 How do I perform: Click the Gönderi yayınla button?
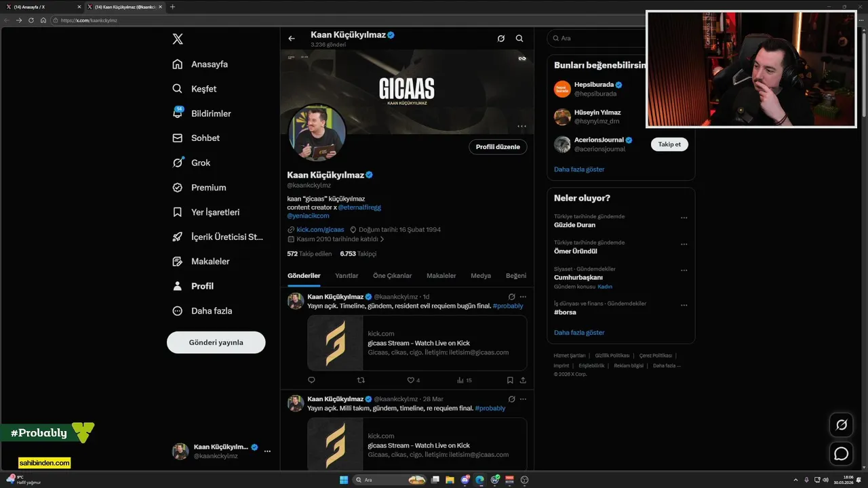point(216,342)
